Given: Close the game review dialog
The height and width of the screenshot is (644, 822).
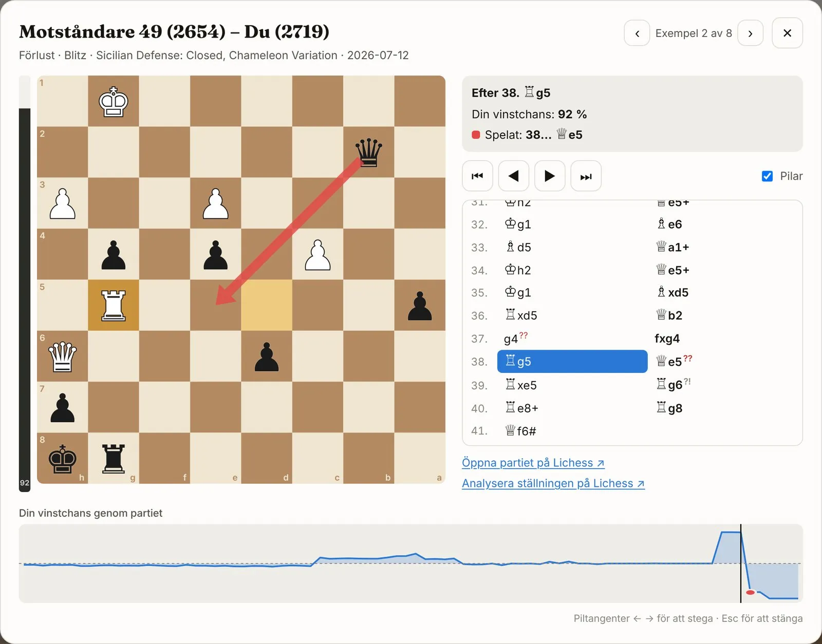Looking at the screenshot, I should point(787,33).
